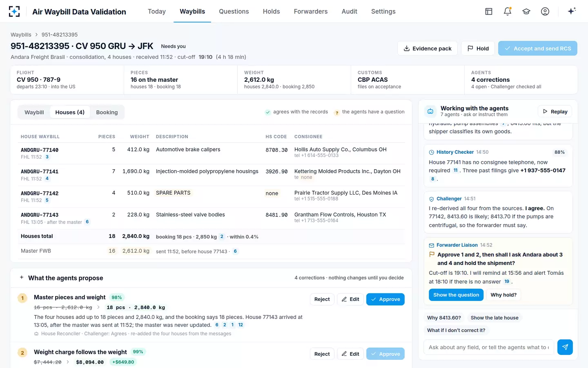Open the user account icon
Viewport: 588px width, 368px height.
click(545, 11)
